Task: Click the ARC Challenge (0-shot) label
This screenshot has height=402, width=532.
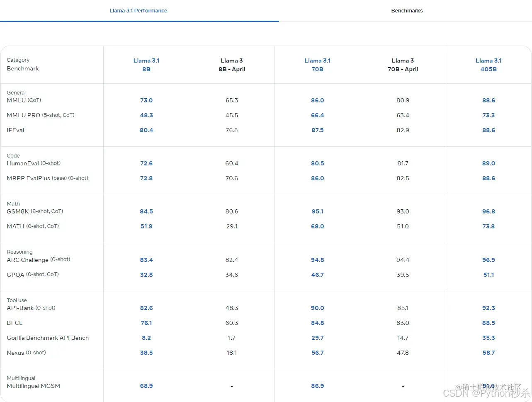Action: 39,260
